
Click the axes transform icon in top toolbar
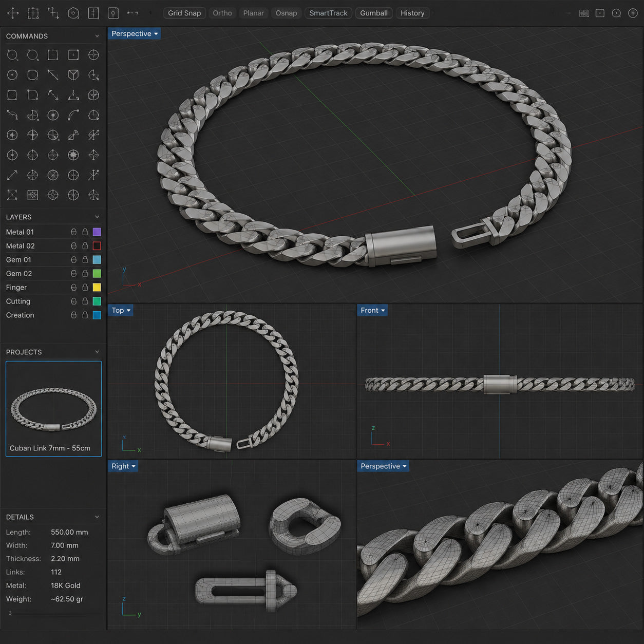(53, 13)
